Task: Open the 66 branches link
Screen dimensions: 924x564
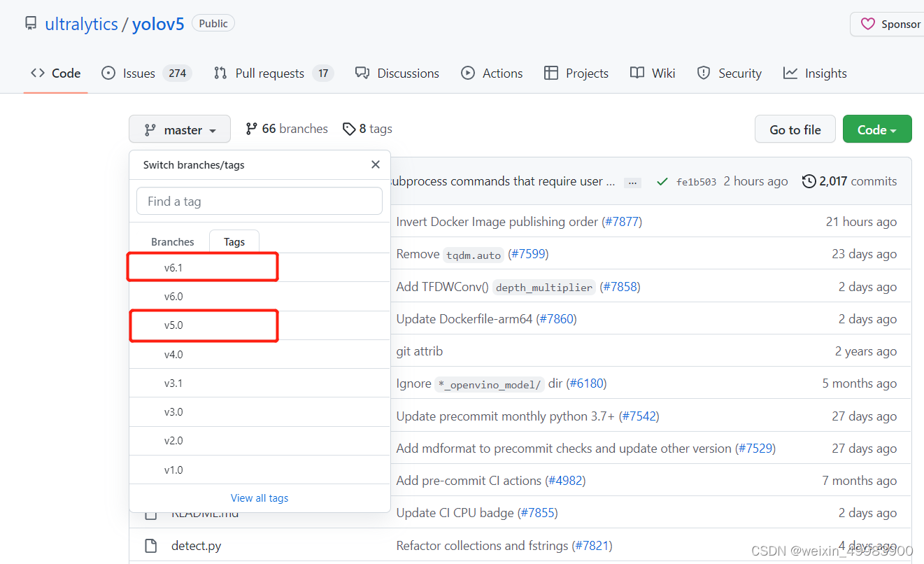Action: point(287,129)
